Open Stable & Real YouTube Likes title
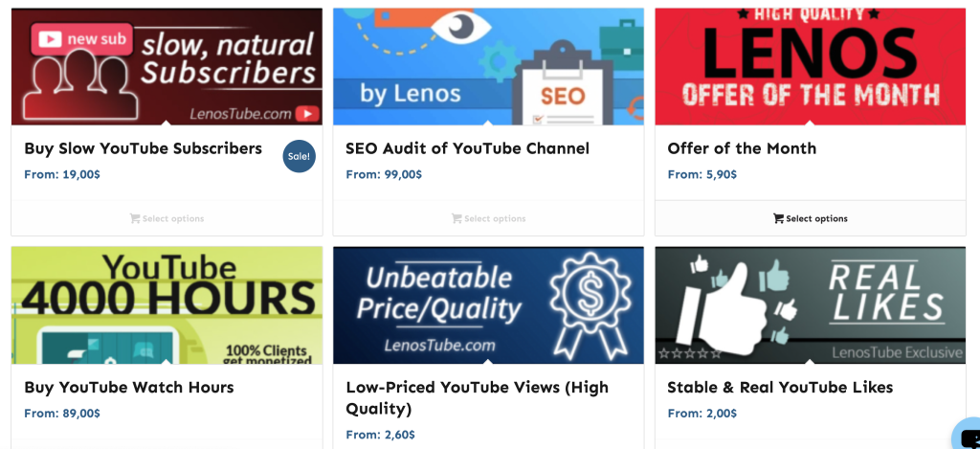 pos(780,387)
